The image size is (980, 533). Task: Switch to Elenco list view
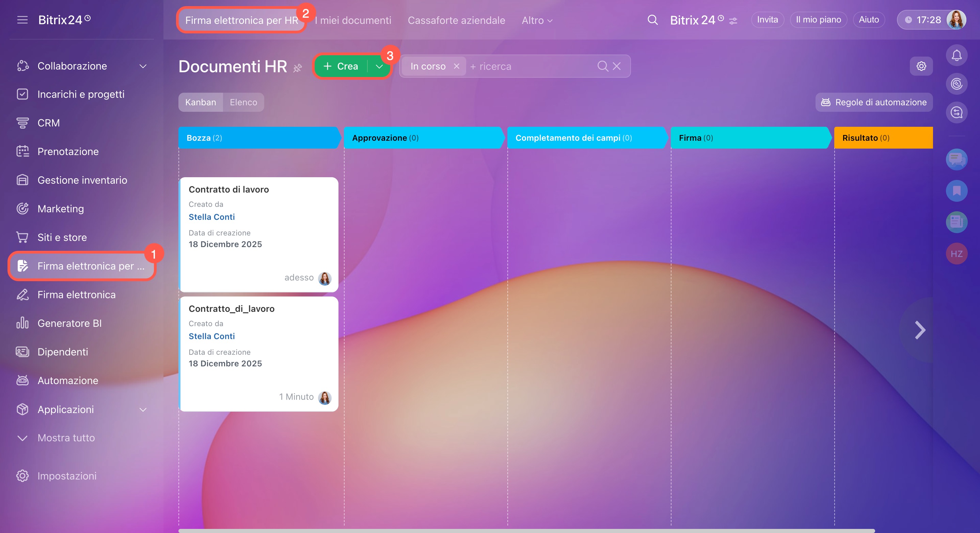pos(243,102)
